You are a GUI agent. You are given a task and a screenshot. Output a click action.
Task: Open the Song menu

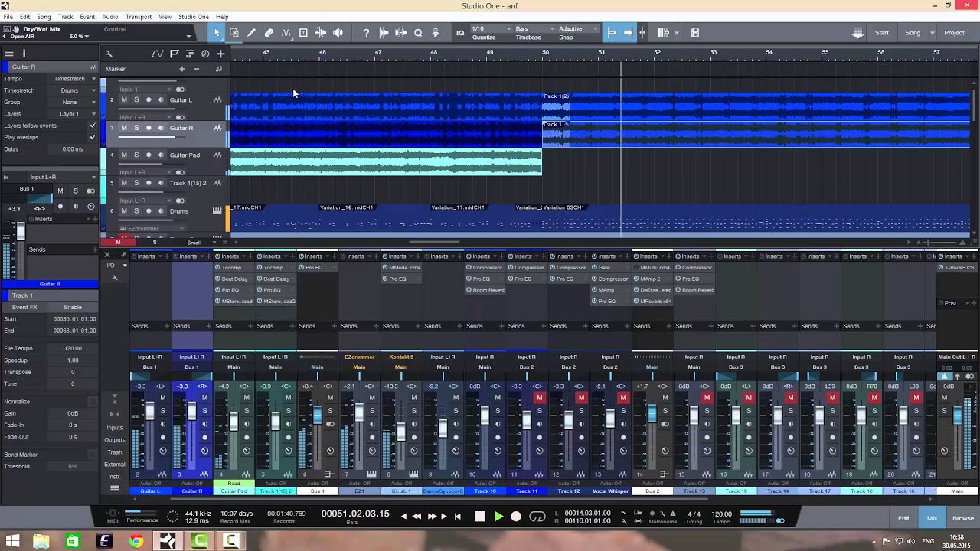point(44,17)
